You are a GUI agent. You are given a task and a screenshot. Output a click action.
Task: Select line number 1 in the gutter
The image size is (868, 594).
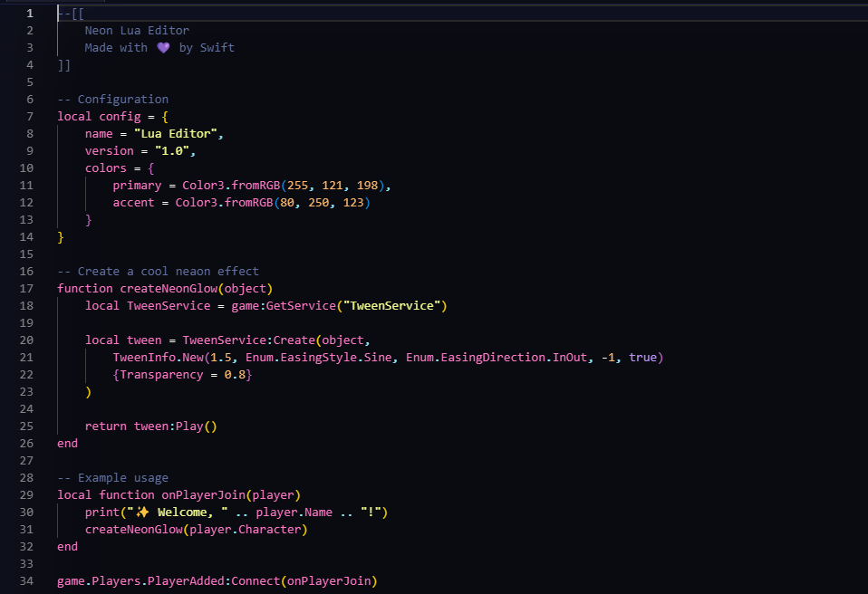click(x=29, y=13)
